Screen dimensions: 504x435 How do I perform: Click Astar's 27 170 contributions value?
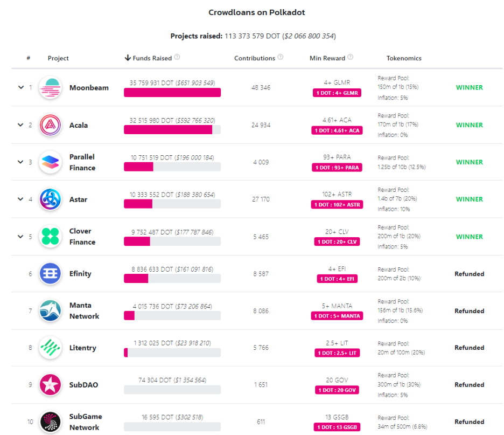261,199
